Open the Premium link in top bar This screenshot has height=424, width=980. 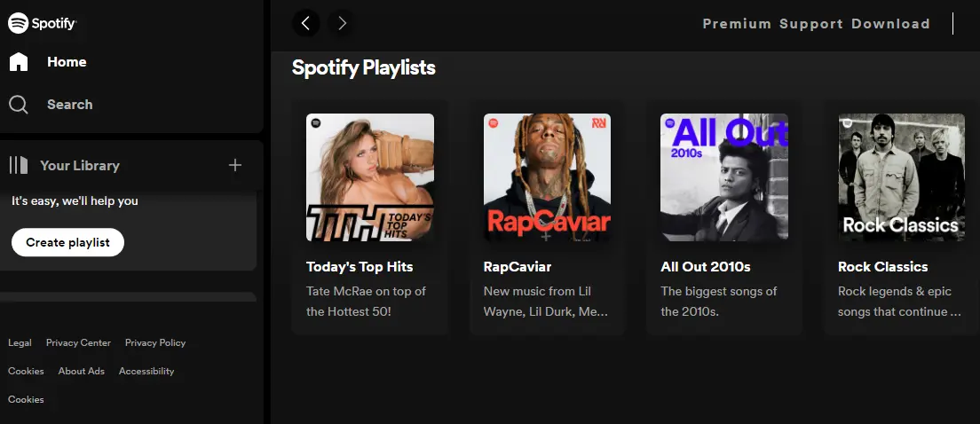[x=737, y=24]
